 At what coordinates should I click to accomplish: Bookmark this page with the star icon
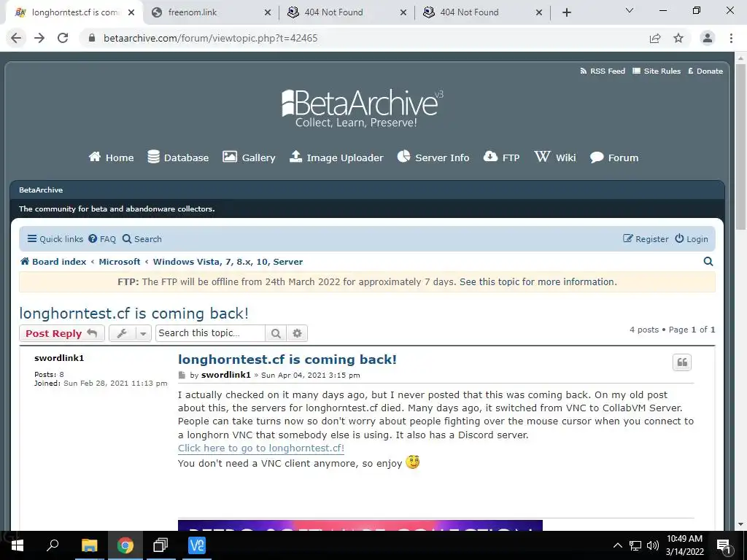click(x=678, y=38)
